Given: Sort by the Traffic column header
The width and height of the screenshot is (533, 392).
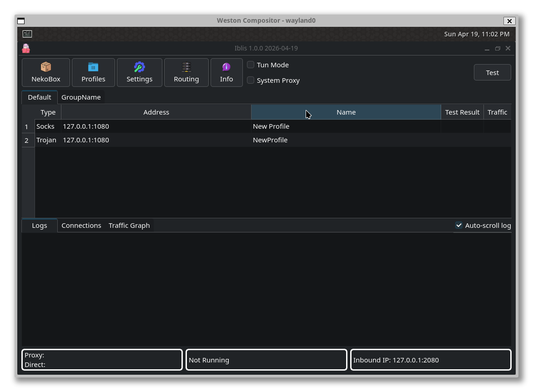Looking at the screenshot, I should 498,112.
